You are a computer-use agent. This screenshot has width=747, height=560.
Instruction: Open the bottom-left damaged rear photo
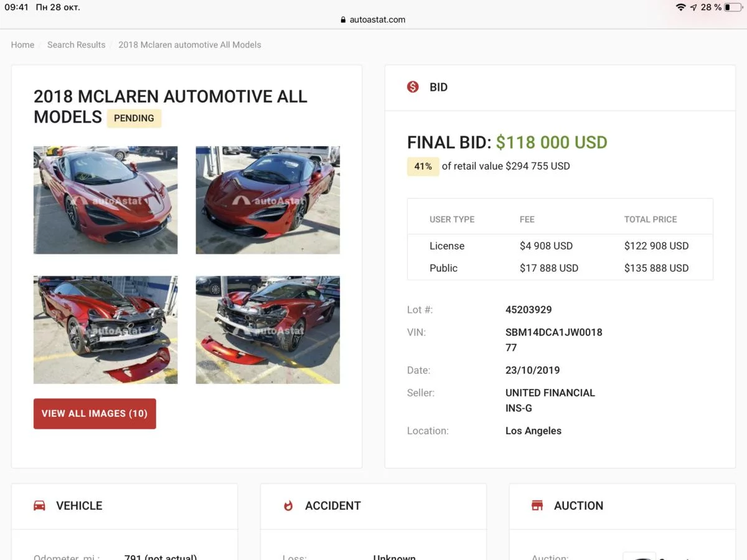[106, 330]
